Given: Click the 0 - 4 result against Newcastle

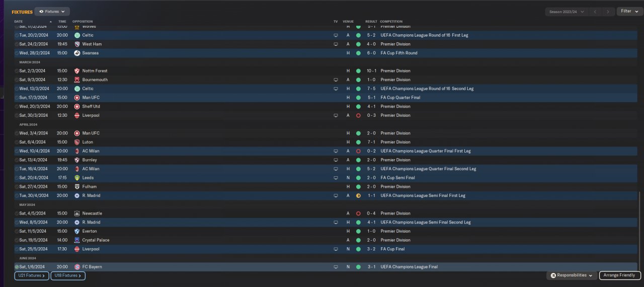Looking at the screenshot, I should [x=371, y=213].
